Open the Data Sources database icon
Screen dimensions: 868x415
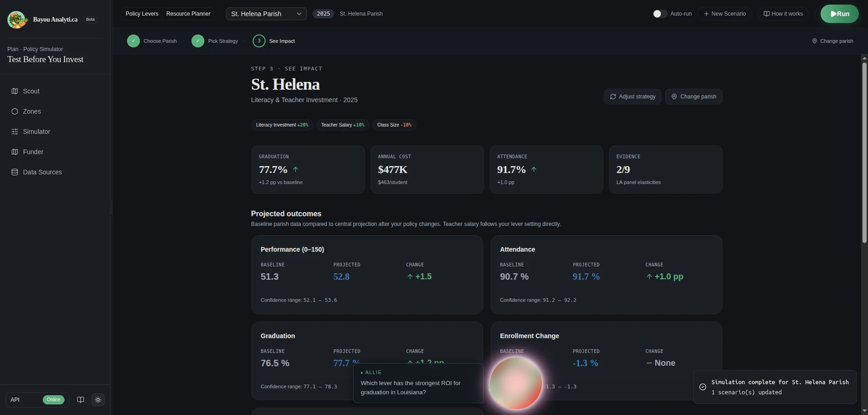(15, 172)
